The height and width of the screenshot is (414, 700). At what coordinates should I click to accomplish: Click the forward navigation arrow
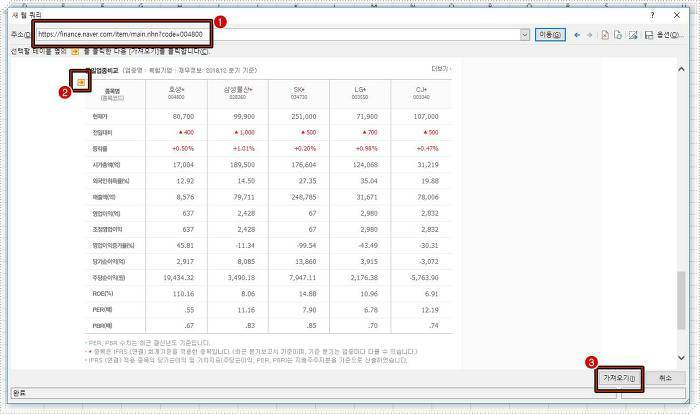[x=590, y=35]
